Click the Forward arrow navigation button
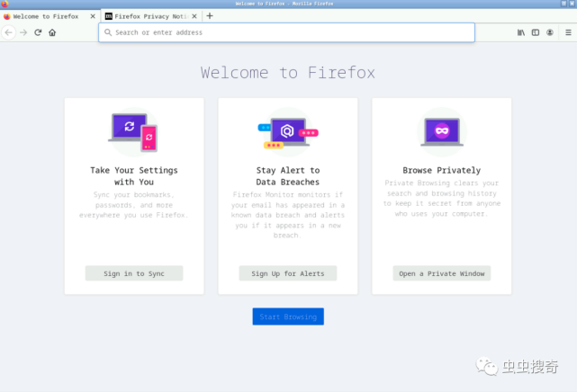This screenshot has width=577, height=392. click(23, 32)
